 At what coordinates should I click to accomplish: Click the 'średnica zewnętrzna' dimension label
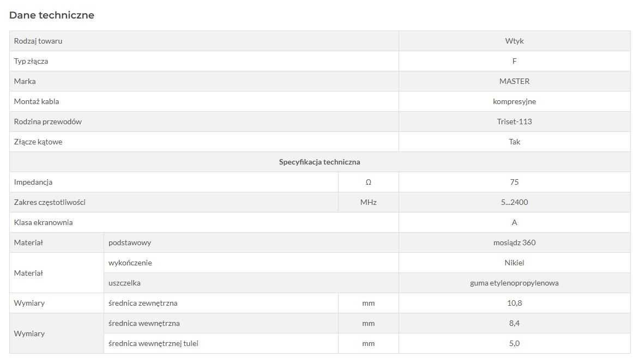143,303
